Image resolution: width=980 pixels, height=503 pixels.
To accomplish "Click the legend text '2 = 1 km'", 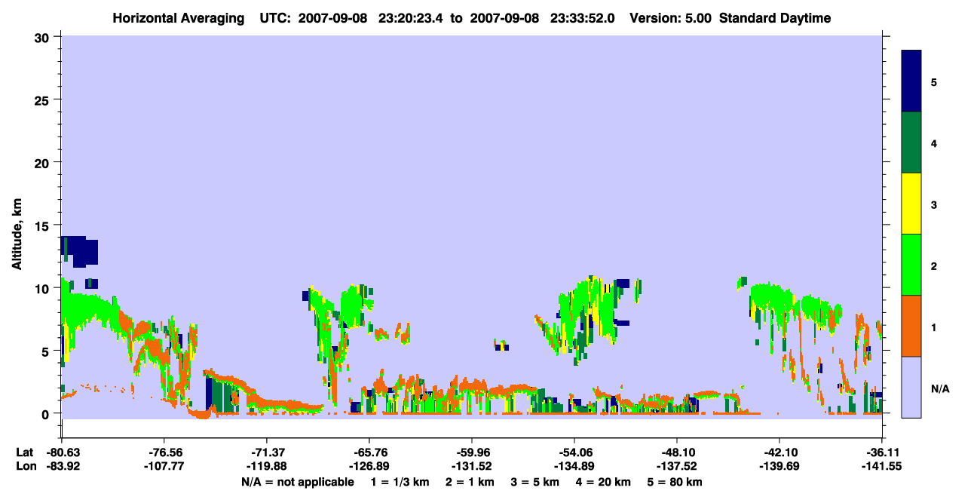I will pyautogui.click(x=470, y=482).
